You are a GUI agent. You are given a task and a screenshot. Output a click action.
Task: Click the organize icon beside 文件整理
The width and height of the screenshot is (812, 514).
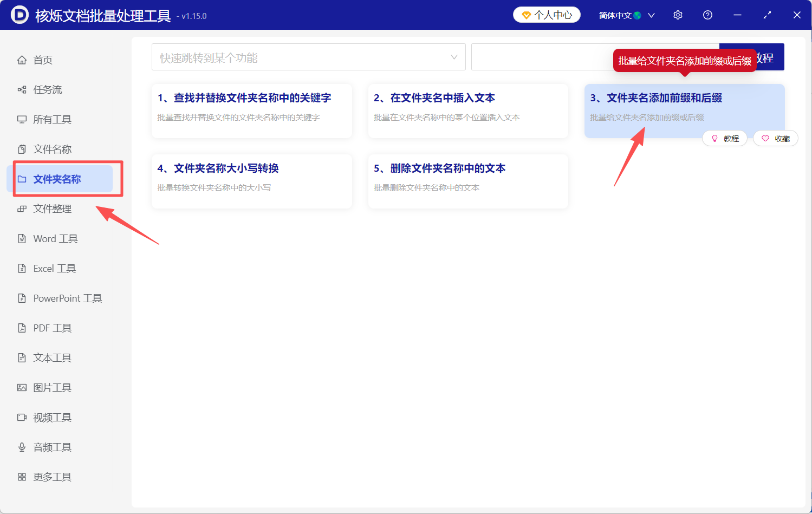pos(22,209)
